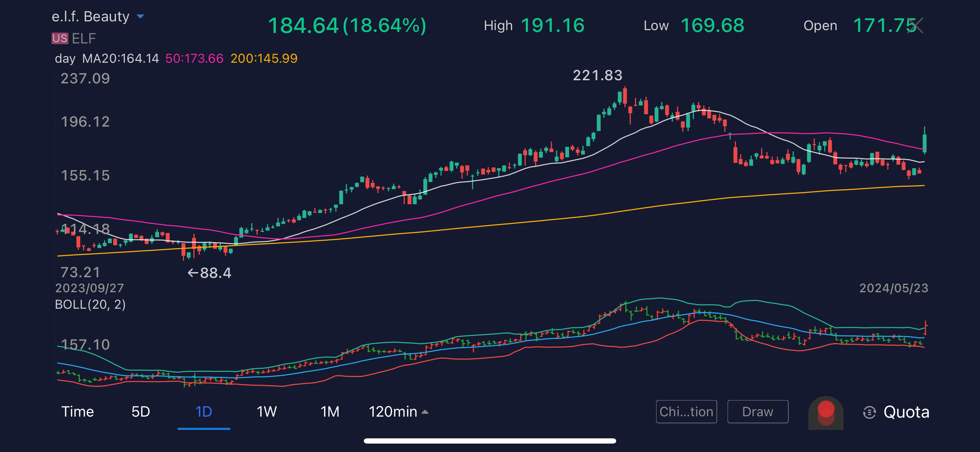This screenshot has width=980, height=452.
Task: Click the blue triangle beside e.l.f. Beauty
Action: click(x=141, y=16)
